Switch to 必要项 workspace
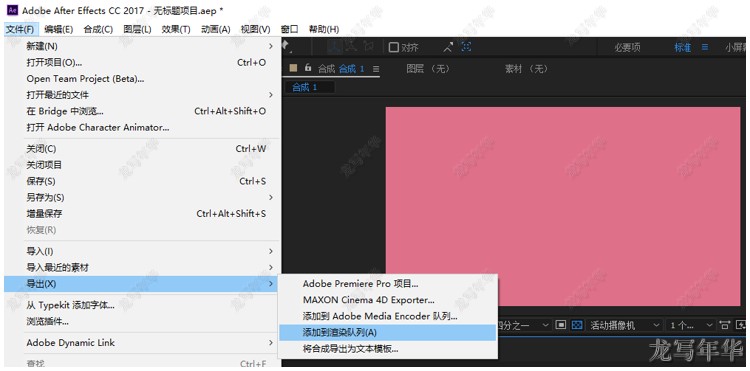750x371 pixels. [627, 48]
